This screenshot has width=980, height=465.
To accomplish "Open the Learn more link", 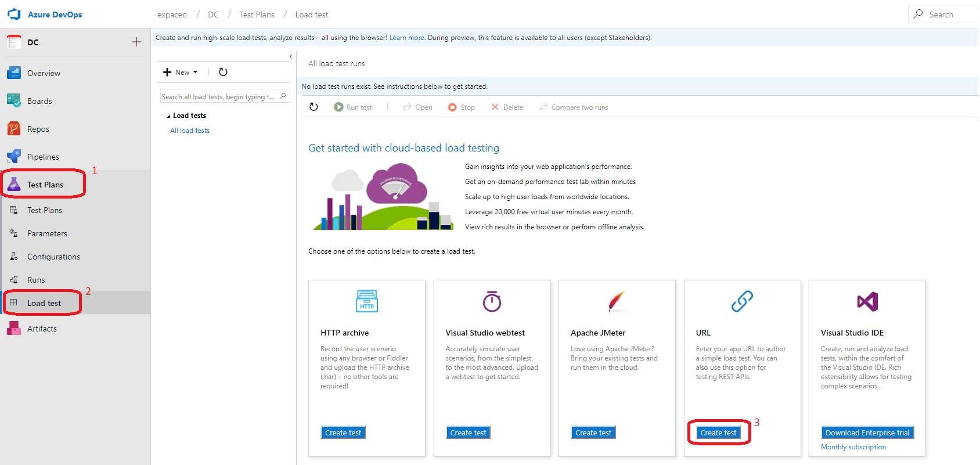I will click(406, 38).
